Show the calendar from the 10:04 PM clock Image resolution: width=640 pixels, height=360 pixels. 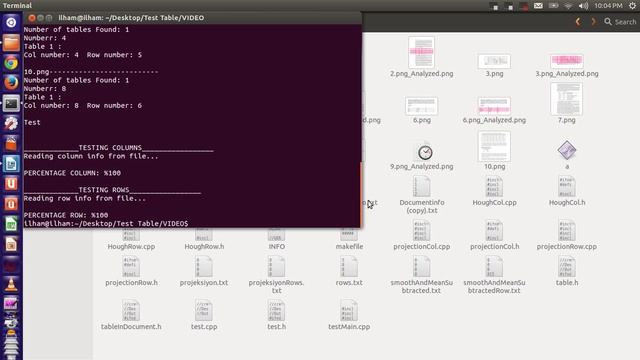(608, 6)
